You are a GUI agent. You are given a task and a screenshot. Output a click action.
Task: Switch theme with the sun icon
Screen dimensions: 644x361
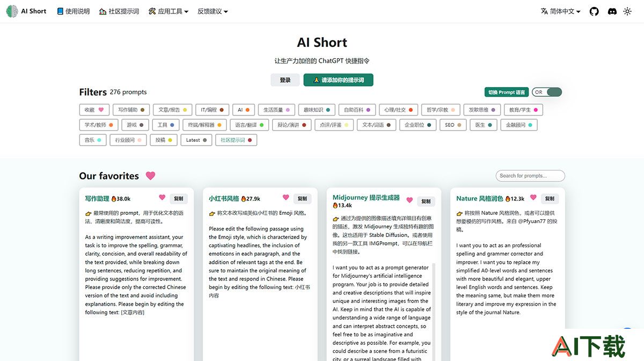pyautogui.click(x=627, y=11)
